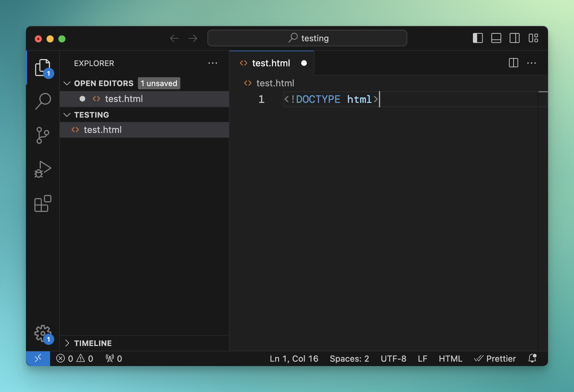Click Spaces: 2 indentation setting

click(349, 358)
